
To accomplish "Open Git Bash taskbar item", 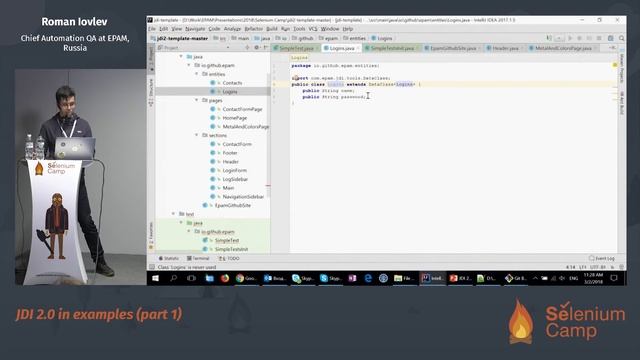I will click(x=516, y=278).
